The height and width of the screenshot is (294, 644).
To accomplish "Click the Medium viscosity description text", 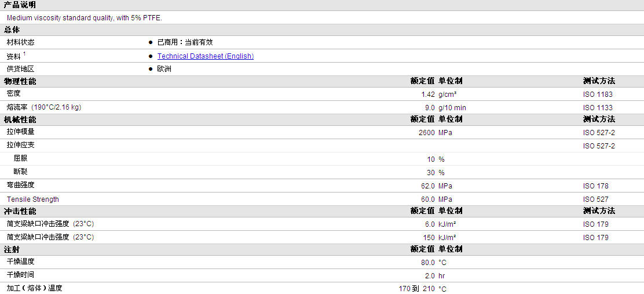I will pos(85,17).
